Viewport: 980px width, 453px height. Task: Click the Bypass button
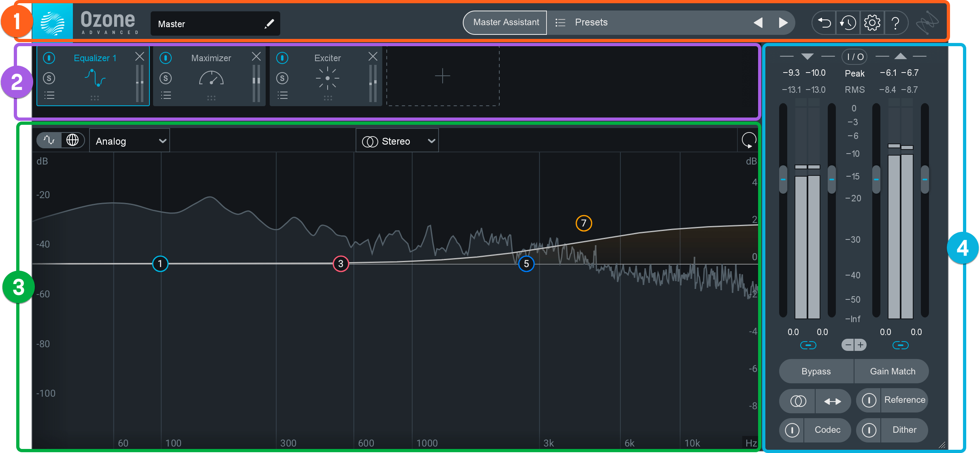point(816,371)
